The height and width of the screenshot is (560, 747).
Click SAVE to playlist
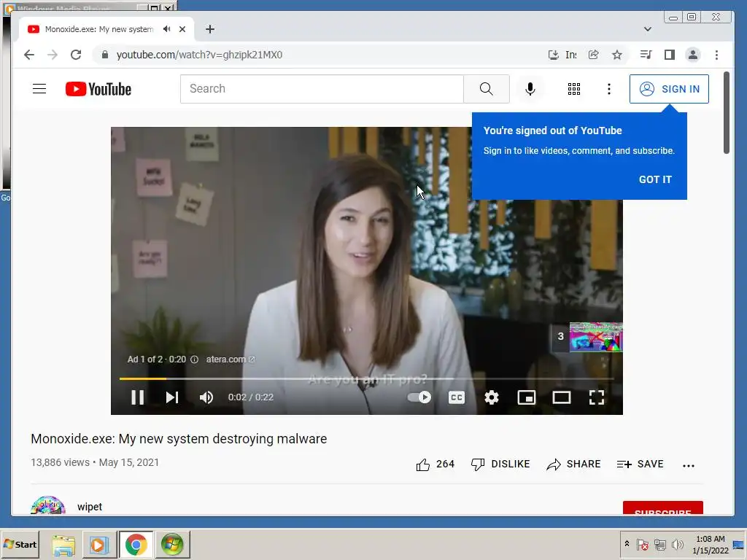[x=640, y=464]
